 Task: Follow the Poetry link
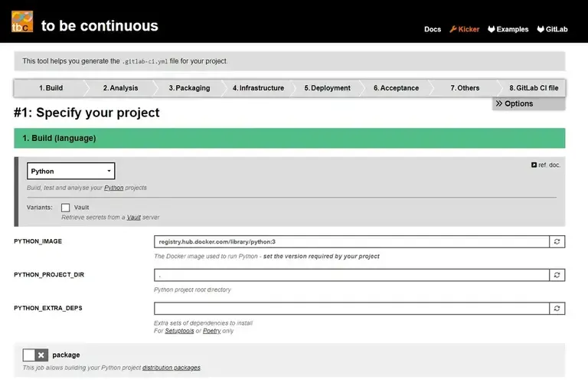click(211, 331)
